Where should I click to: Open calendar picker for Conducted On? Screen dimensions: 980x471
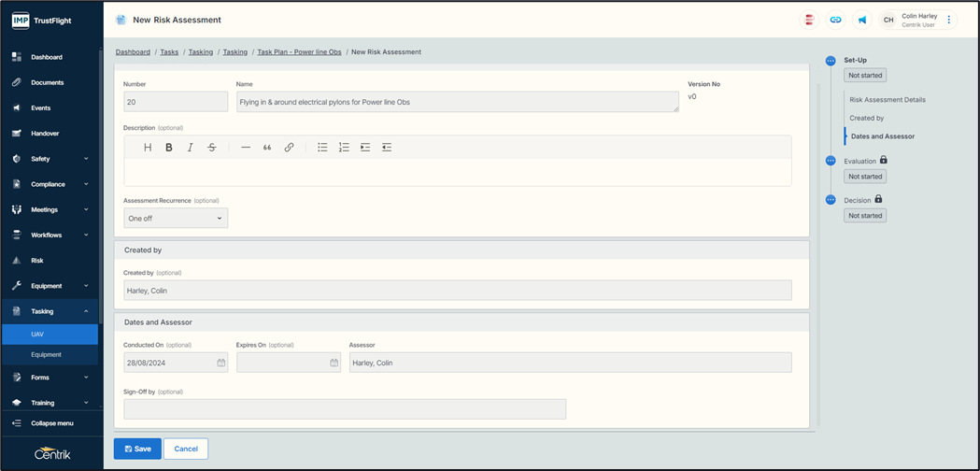coord(221,363)
